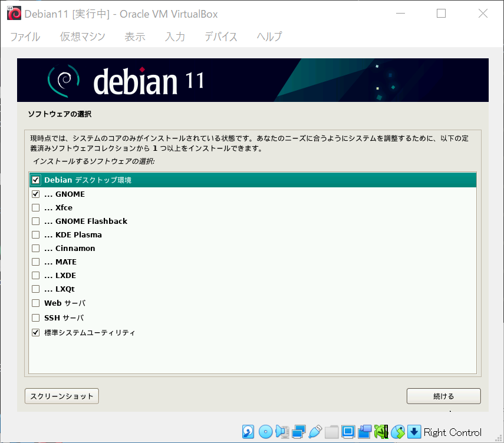Open the shared folders status icon
This screenshot has width=504, height=443.
coord(332,432)
